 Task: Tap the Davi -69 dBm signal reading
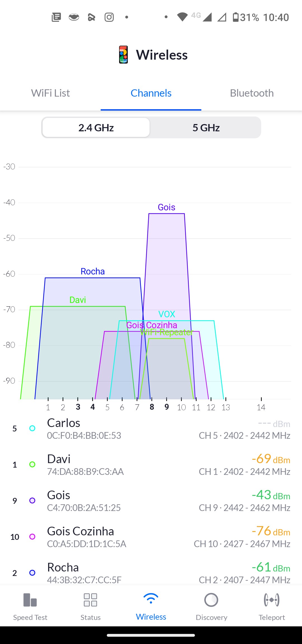pyautogui.click(x=271, y=459)
